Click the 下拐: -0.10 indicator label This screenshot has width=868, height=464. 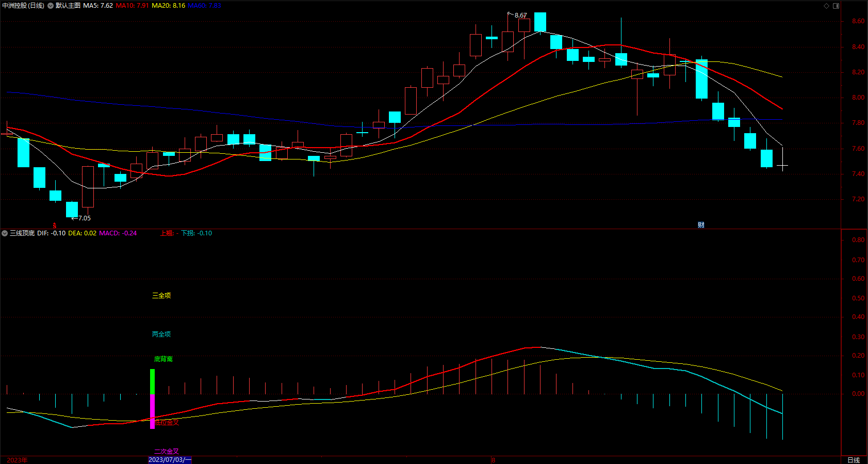(x=196, y=233)
